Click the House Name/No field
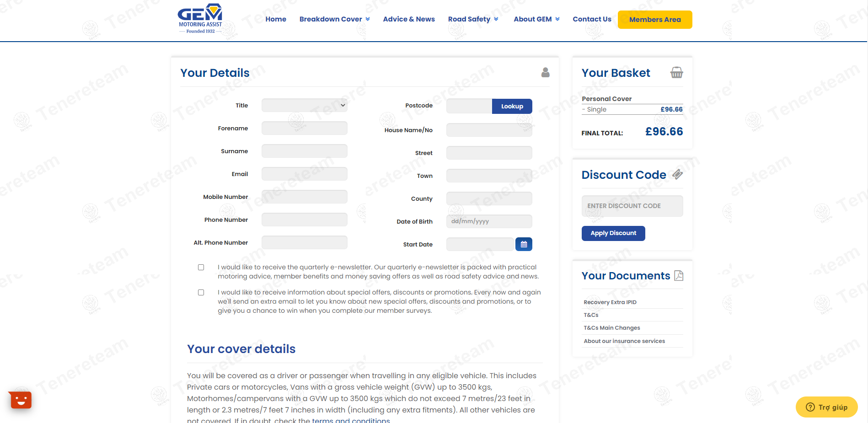 pyautogui.click(x=489, y=130)
